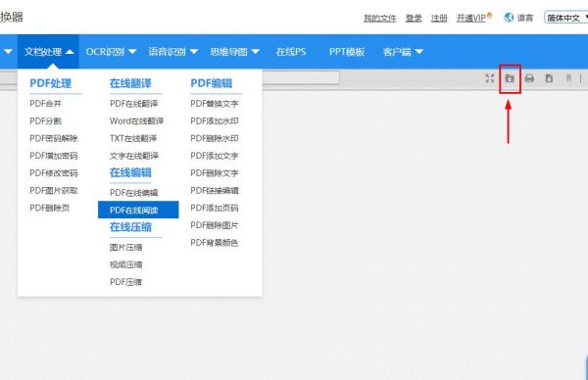The image size is (588, 380).
Task: Select 文字在线翻译 from the menu
Action: 134,156
